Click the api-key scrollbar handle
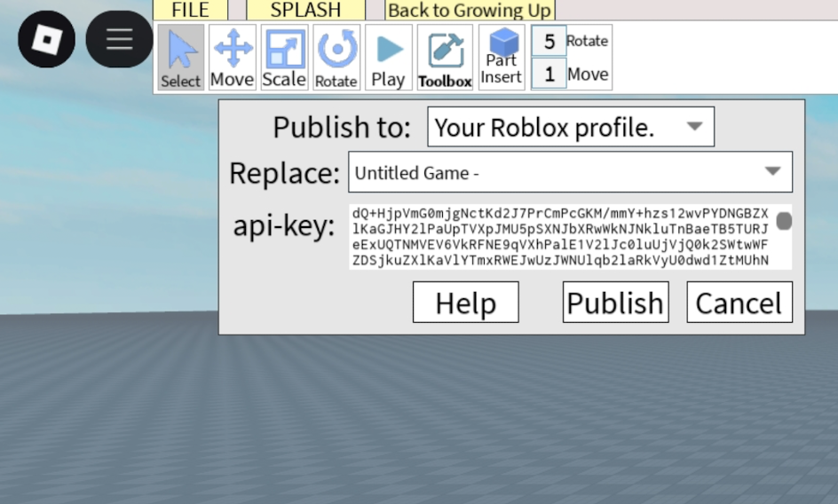This screenshot has width=838, height=504. tap(784, 220)
